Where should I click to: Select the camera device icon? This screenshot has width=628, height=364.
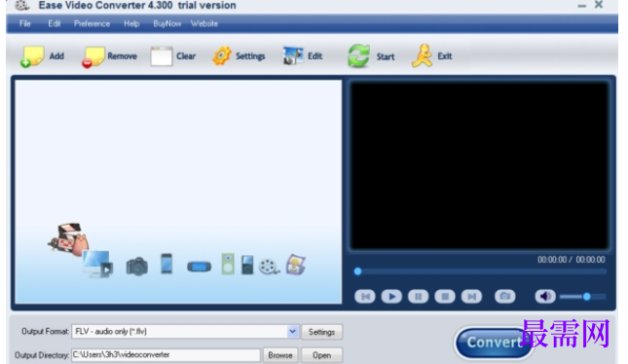[x=137, y=267]
